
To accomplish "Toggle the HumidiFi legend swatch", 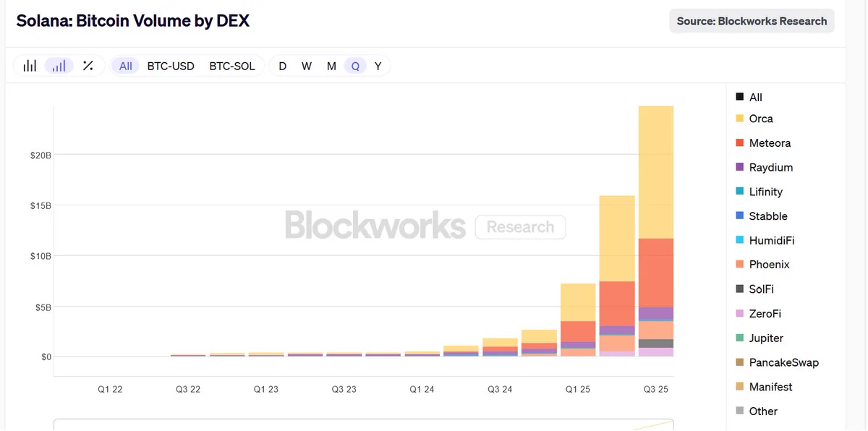I will [739, 240].
